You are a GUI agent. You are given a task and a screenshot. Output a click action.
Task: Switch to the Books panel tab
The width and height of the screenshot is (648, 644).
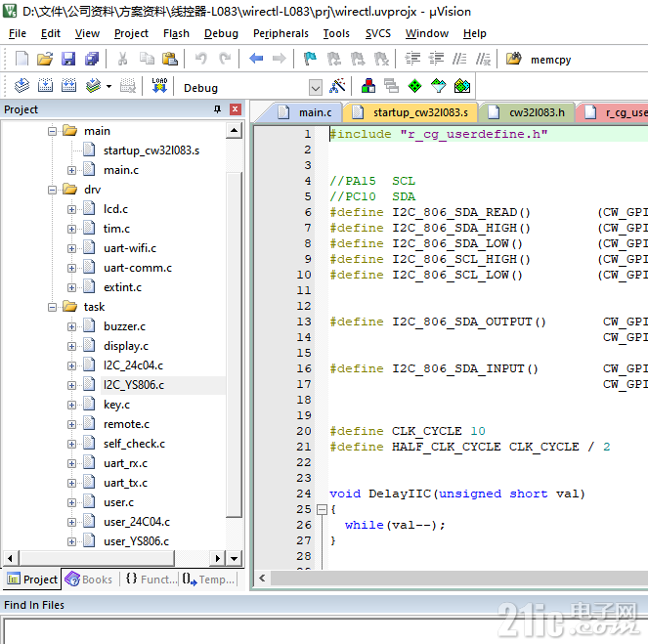(x=89, y=580)
